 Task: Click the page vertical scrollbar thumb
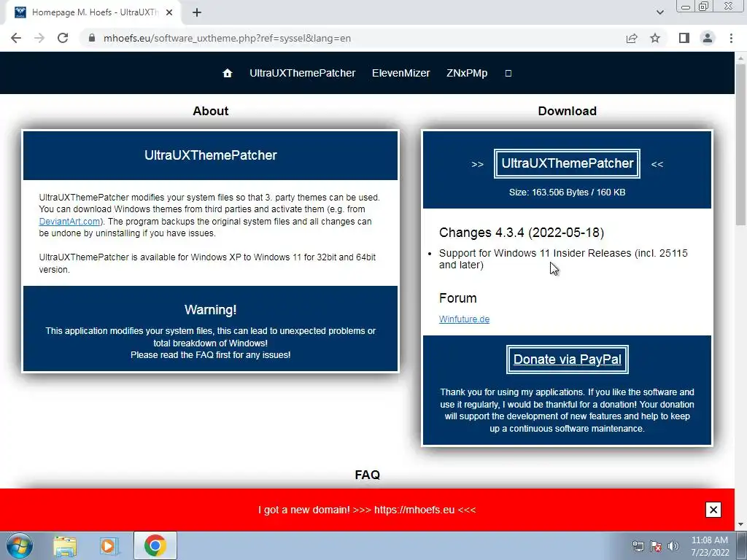[740, 145]
